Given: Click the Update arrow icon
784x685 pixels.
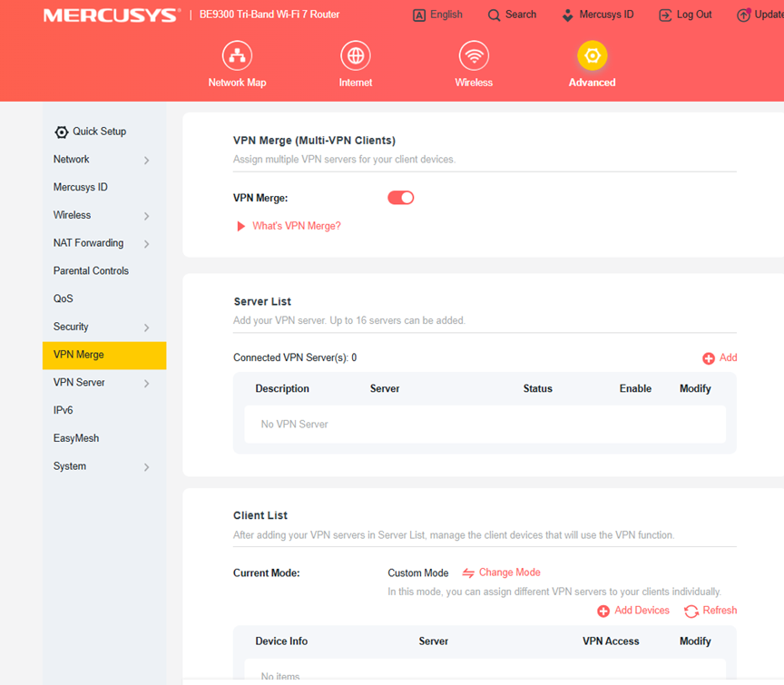Looking at the screenshot, I should coord(743,15).
